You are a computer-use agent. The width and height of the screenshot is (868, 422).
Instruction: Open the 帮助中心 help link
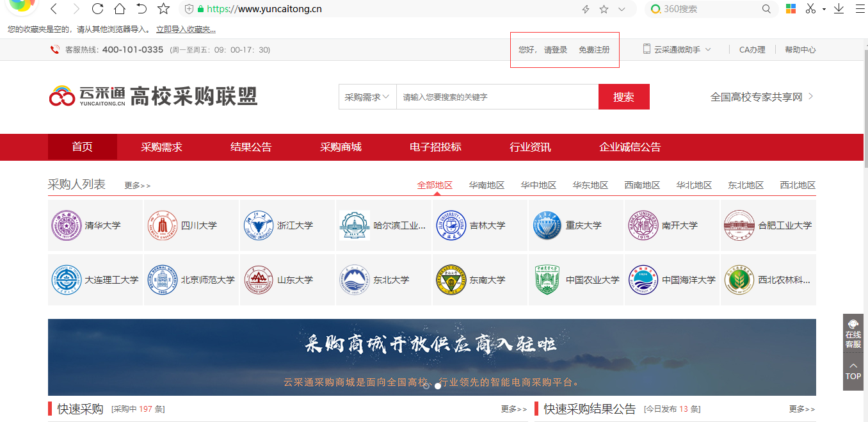[x=800, y=49]
